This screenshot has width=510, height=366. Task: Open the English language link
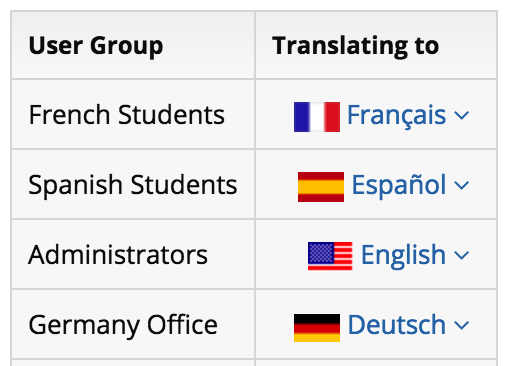[403, 256]
